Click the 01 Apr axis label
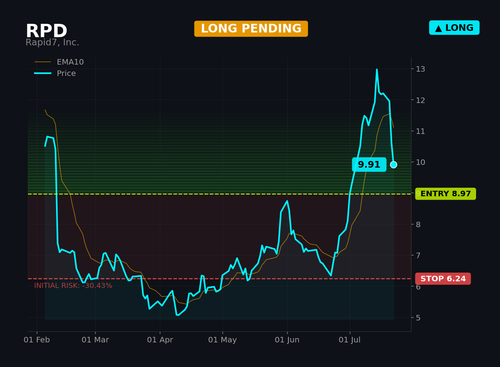The width and height of the screenshot is (500, 367). click(x=160, y=340)
